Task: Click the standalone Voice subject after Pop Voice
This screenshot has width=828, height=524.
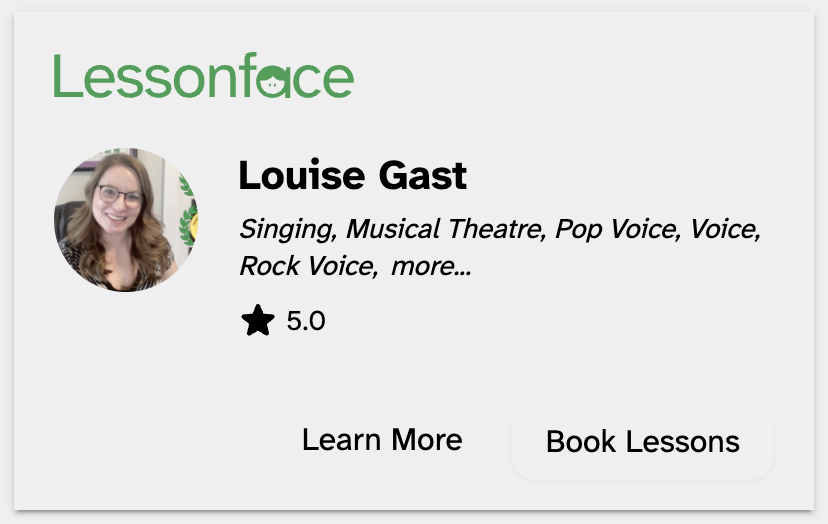Action: point(725,229)
